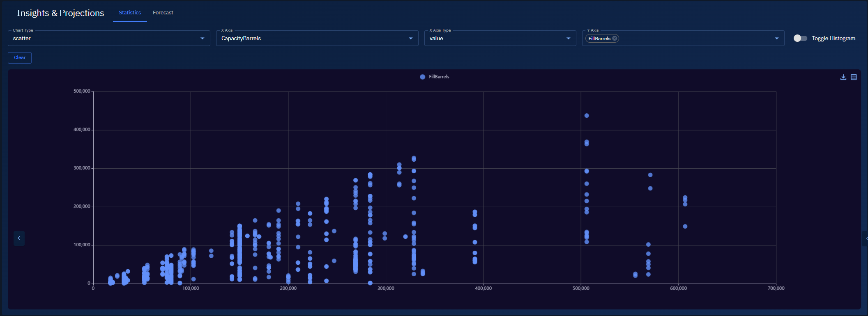Enable the Toggle Histogram switch
The width and height of the screenshot is (868, 316).
click(x=800, y=38)
